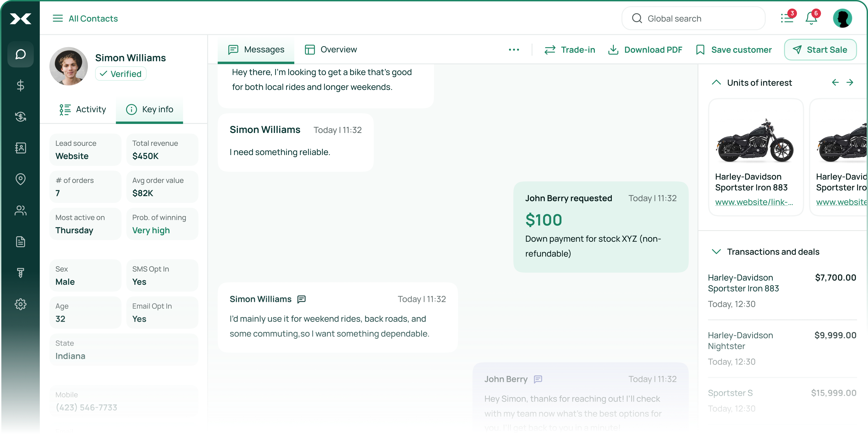Screen dimensions: 868x434
Task: Click the Email Opt In Yes card
Action: [x=162, y=312]
